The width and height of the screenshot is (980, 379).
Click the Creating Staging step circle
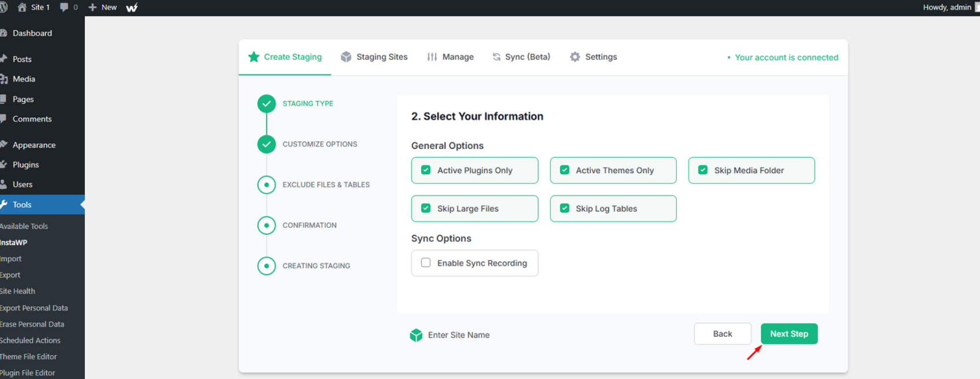pyautogui.click(x=266, y=266)
